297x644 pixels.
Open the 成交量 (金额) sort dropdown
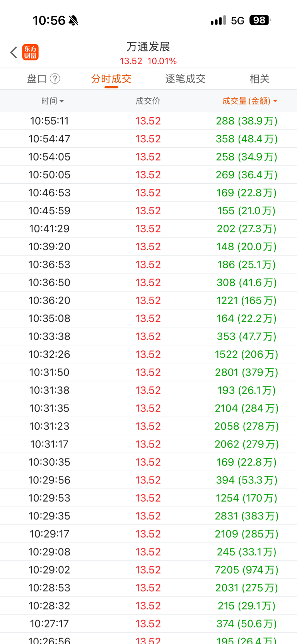[250, 101]
